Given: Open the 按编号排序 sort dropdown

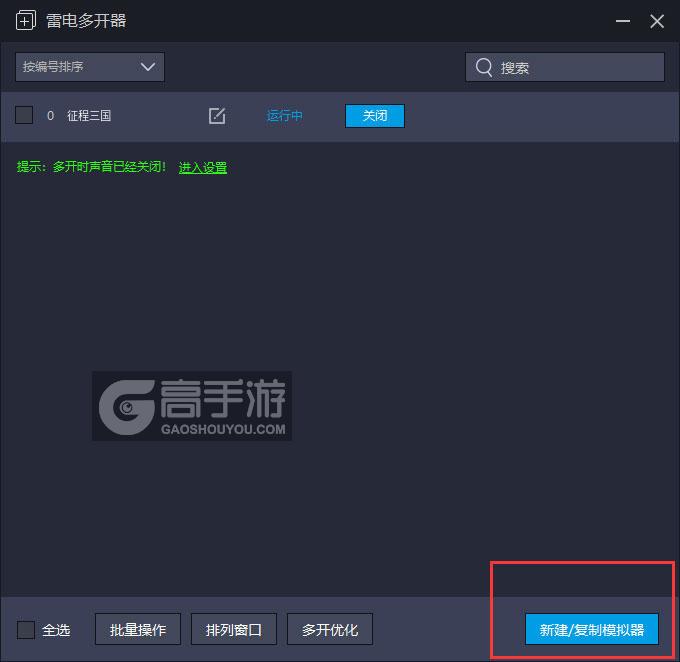Looking at the screenshot, I should 90,67.
